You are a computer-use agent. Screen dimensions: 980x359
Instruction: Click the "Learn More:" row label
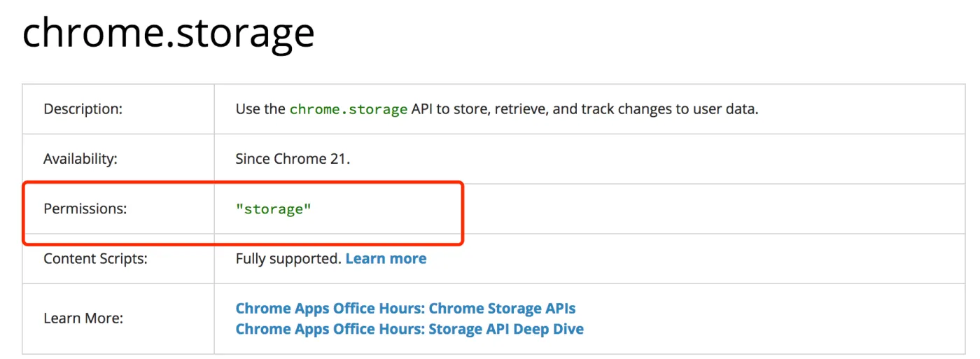tap(83, 318)
